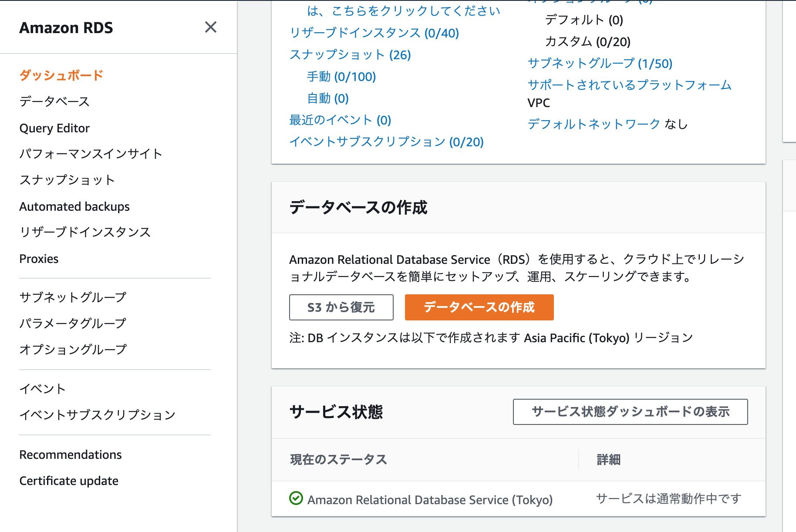The height and width of the screenshot is (532, 796).
Task: Click the Amazon RDS sidebar title
Action: click(x=66, y=27)
